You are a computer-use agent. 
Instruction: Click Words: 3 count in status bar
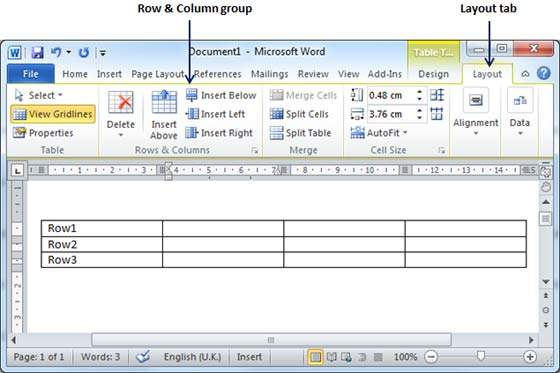click(x=100, y=357)
